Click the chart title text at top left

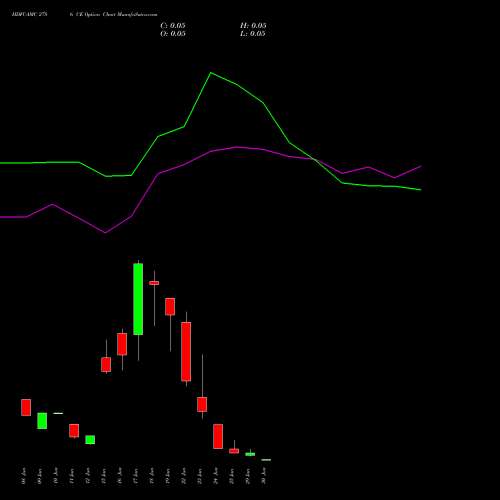[84, 14]
